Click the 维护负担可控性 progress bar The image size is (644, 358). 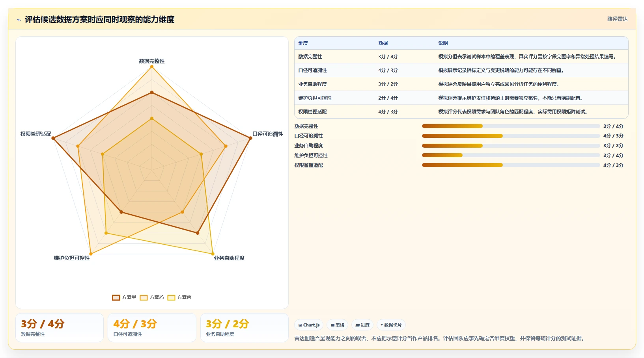(511, 155)
